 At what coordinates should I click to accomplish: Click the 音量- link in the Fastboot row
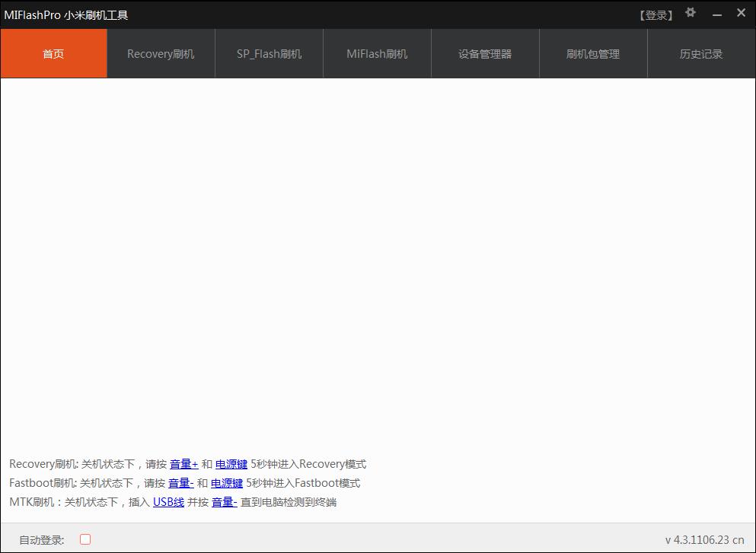point(182,482)
